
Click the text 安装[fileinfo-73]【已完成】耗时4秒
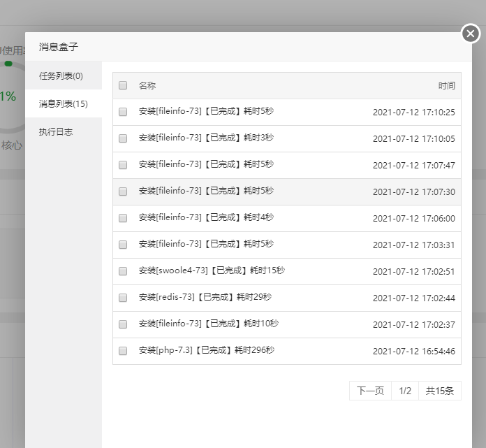click(x=206, y=217)
